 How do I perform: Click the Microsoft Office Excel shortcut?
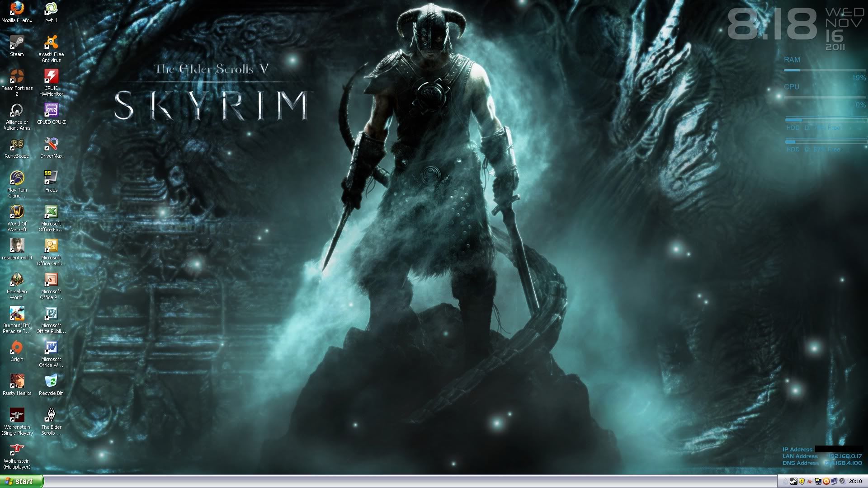coord(51,218)
